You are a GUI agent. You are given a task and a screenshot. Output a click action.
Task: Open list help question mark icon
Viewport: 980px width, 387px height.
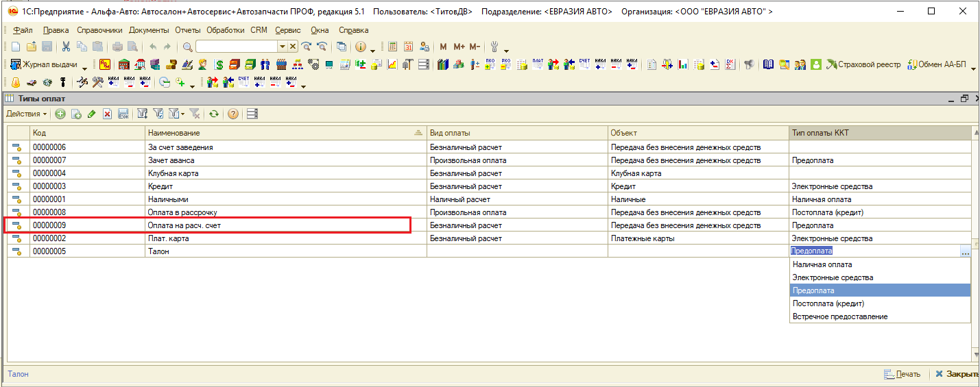point(232,114)
